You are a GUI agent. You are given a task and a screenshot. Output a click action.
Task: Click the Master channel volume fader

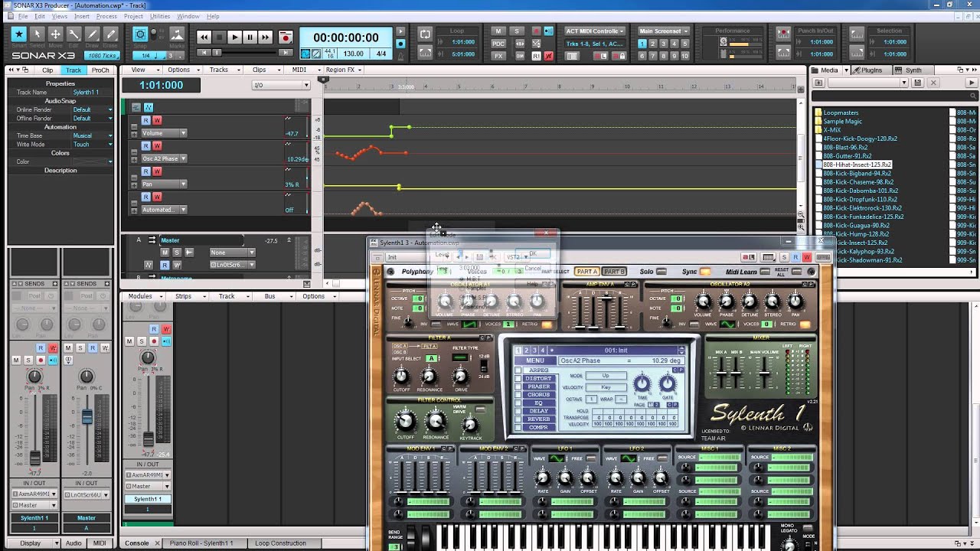(x=87, y=417)
